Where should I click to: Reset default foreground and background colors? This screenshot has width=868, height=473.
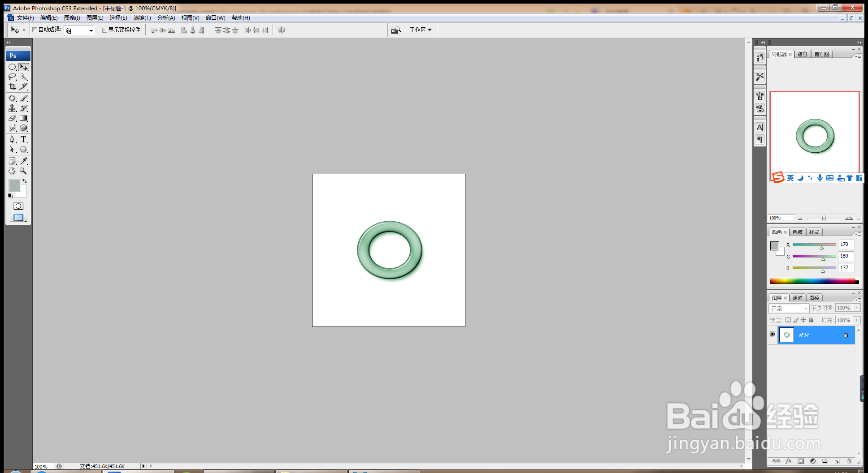pos(10,196)
